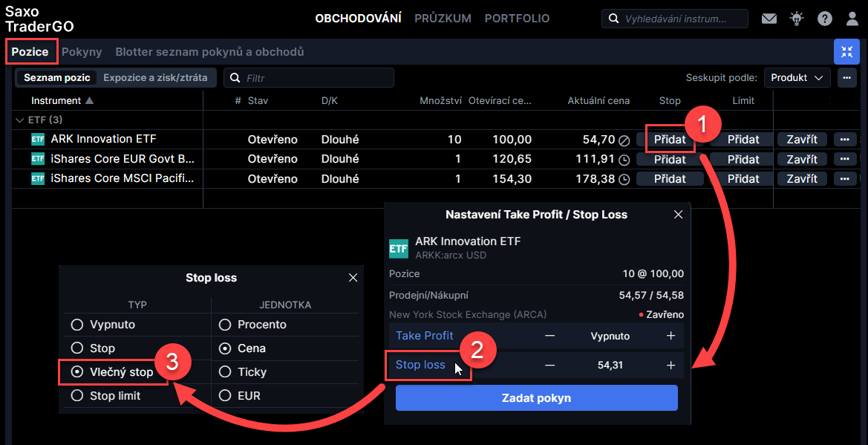Open the help question mark icon
Viewport: 868px width, 445px height.
tap(825, 19)
